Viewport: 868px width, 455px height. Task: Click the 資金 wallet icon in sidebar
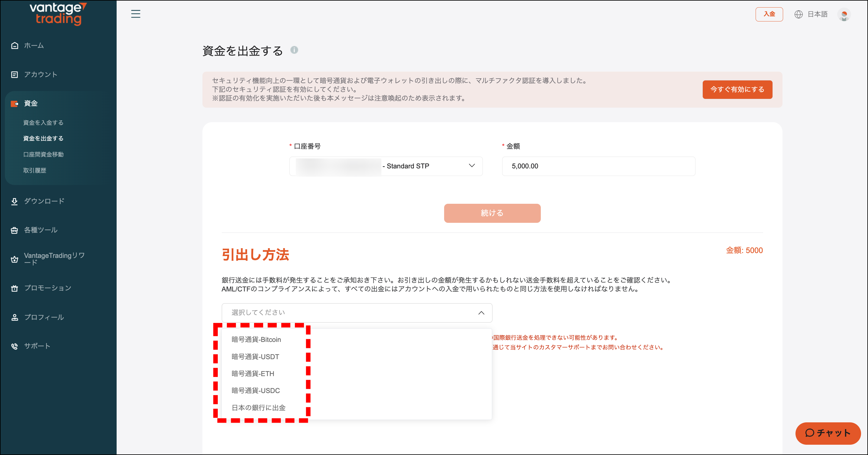pyautogui.click(x=14, y=104)
